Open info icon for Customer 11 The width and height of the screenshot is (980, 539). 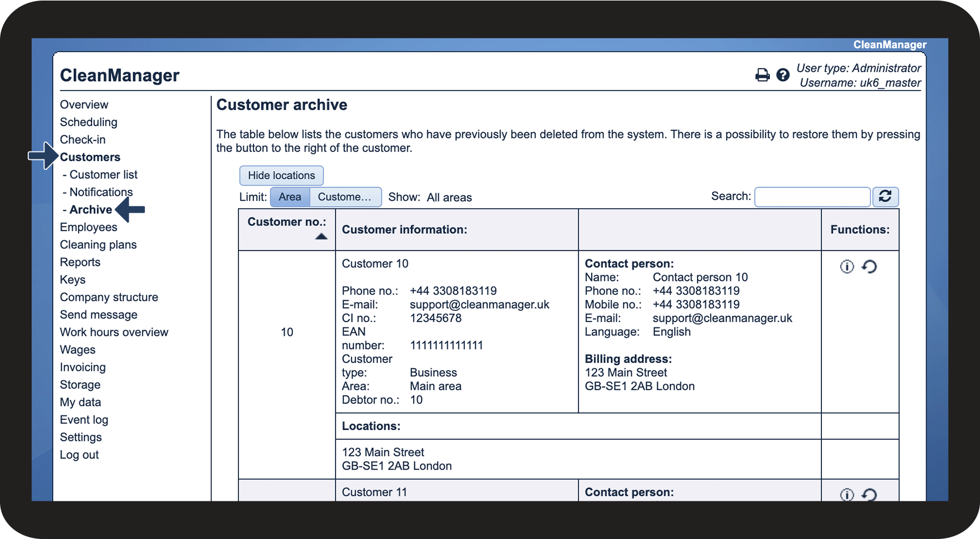point(847,494)
